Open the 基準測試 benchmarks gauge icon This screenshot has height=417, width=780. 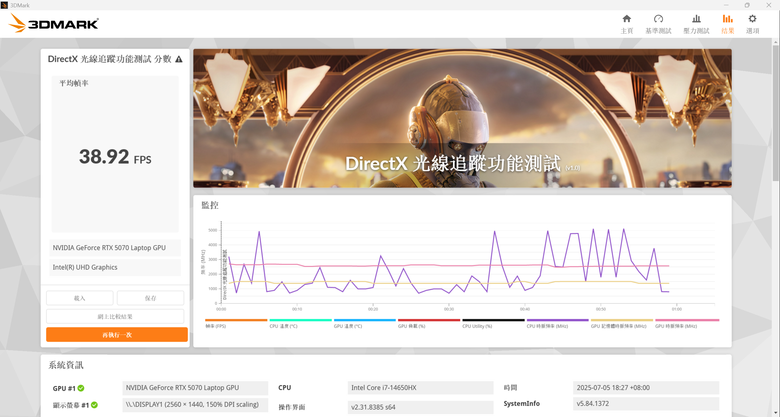(x=658, y=19)
